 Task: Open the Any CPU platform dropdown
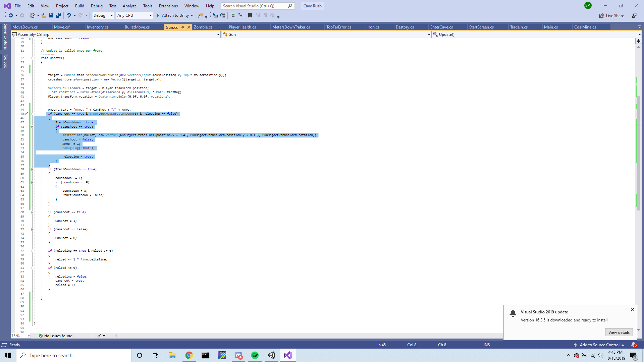coord(134,15)
